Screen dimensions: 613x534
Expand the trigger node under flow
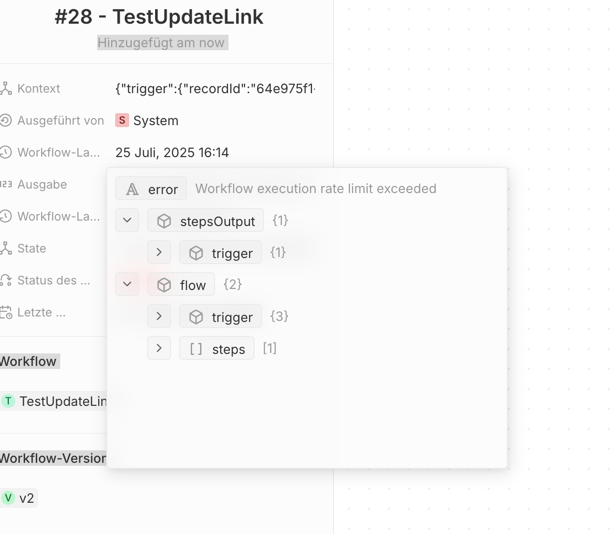coord(159,316)
